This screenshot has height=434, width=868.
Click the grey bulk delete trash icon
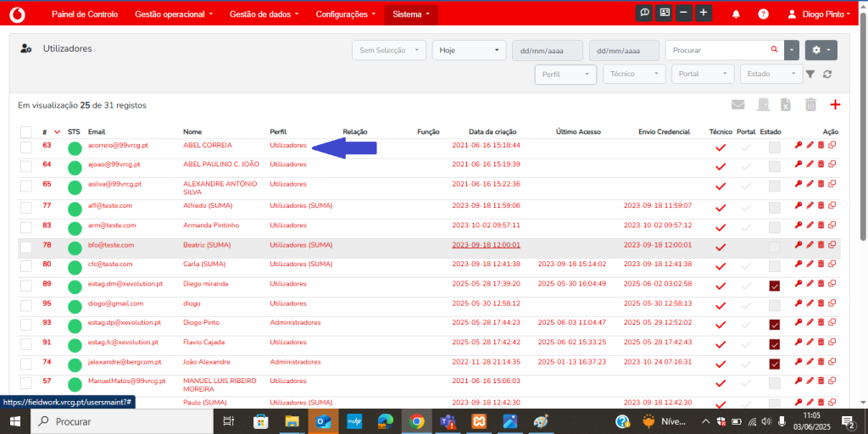pos(810,104)
